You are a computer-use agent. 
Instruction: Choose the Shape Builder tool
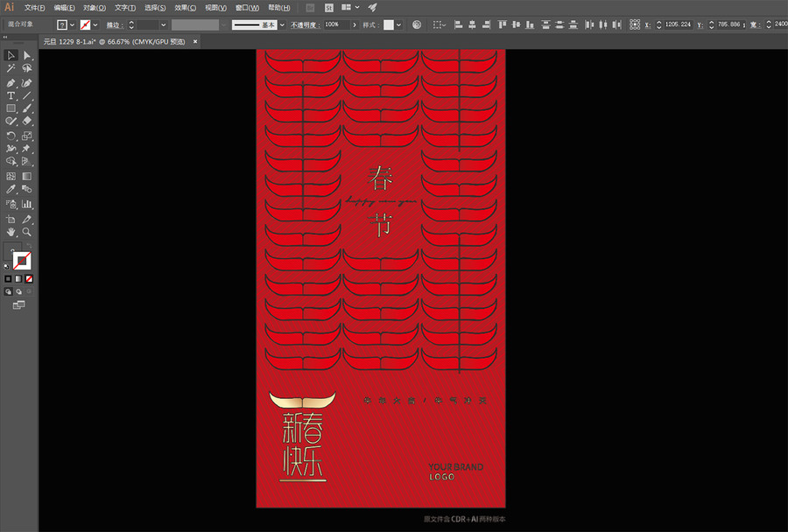[11, 161]
